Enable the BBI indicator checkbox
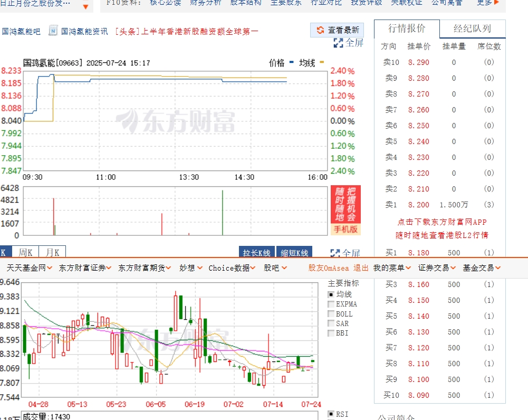528x420 pixels. tap(331, 333)
